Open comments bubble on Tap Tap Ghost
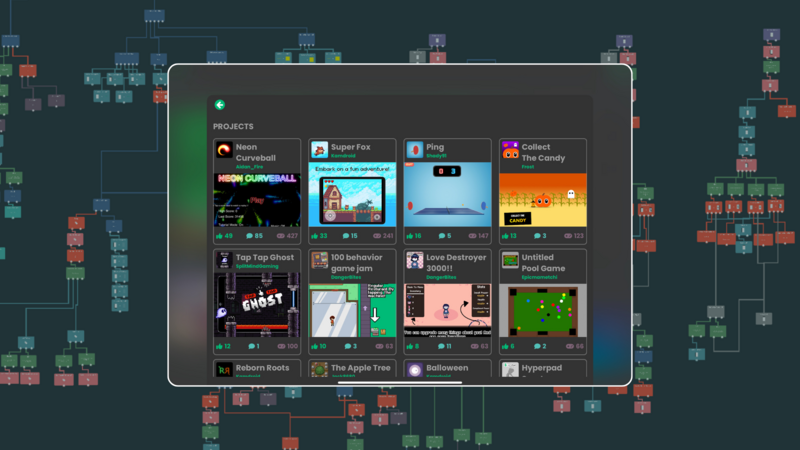 click(252, 346)
